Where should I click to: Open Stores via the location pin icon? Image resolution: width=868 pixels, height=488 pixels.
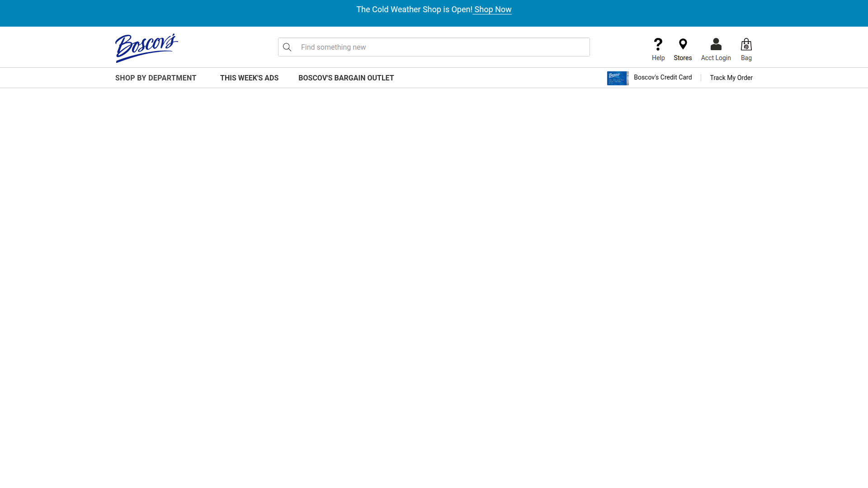pyautogui.click(x=683, y=44)
